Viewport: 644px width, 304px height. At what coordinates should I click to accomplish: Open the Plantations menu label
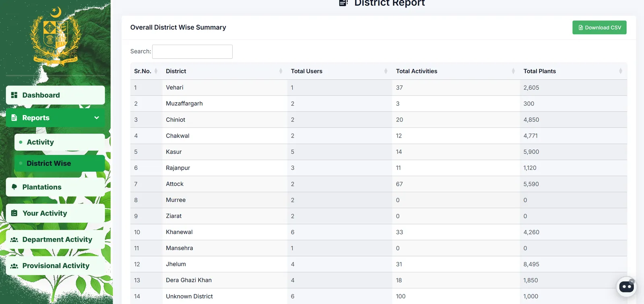[x=42, y=187]
